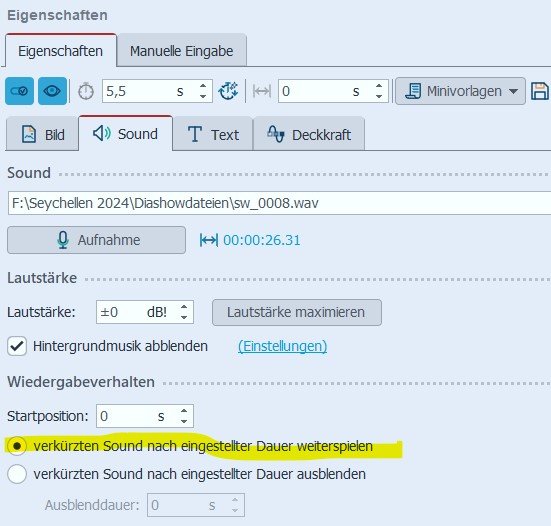Click the stopwatch duration icon
The width and height of the screenshot is (551, 526).
point(86,92)
